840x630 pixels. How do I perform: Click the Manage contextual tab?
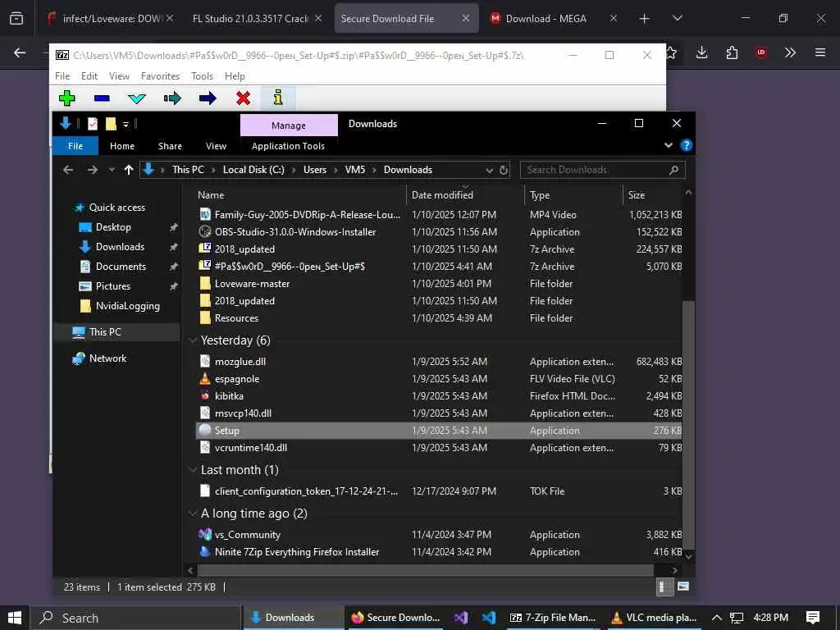pos(289,126)
